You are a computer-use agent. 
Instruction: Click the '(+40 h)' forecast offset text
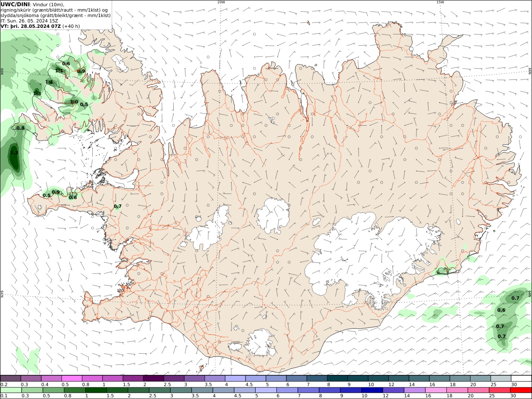point(71,26)
